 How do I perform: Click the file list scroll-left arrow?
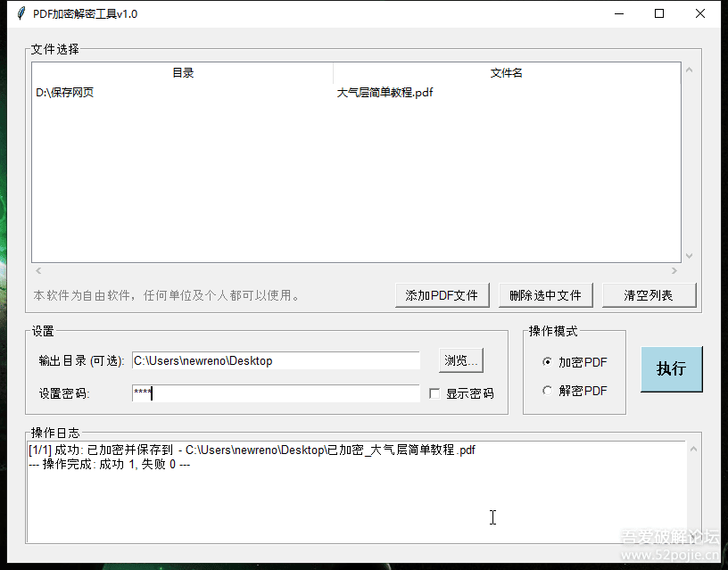pyautogui.click(x=38, y=270)
